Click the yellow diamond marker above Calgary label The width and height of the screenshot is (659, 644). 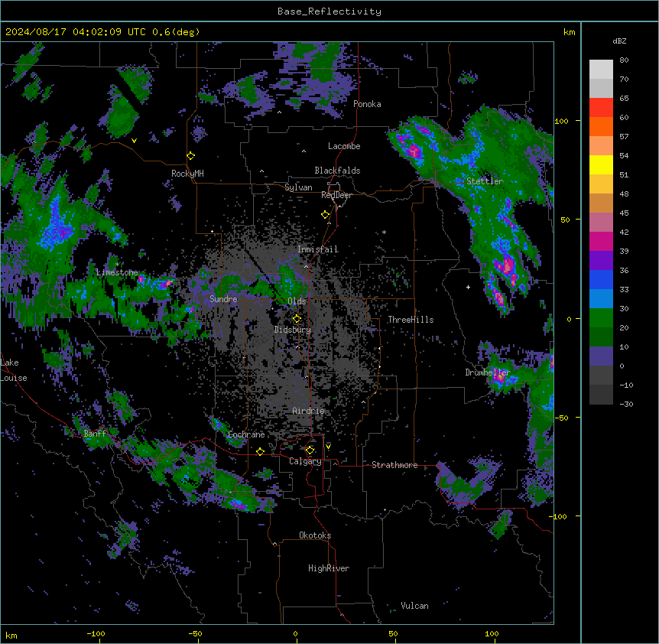310,450
